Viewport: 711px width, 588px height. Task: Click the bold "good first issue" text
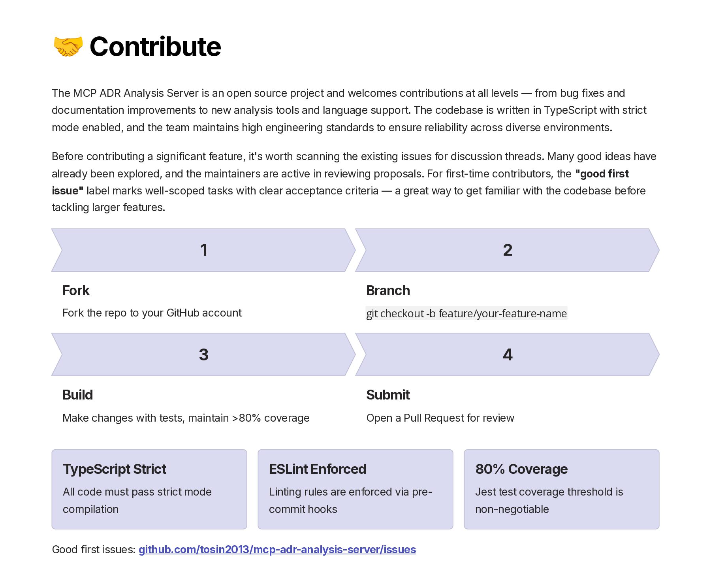602,174
